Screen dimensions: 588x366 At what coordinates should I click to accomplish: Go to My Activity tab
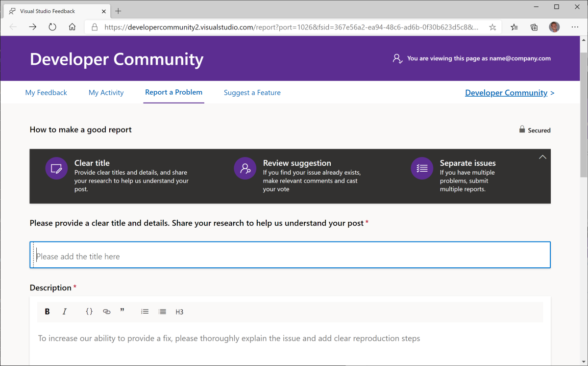[106, 92]
